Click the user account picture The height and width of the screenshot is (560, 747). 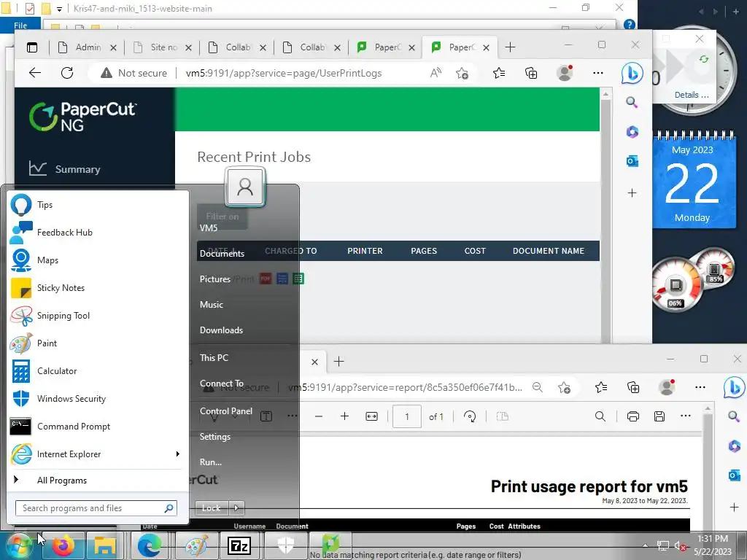point(245,186)
